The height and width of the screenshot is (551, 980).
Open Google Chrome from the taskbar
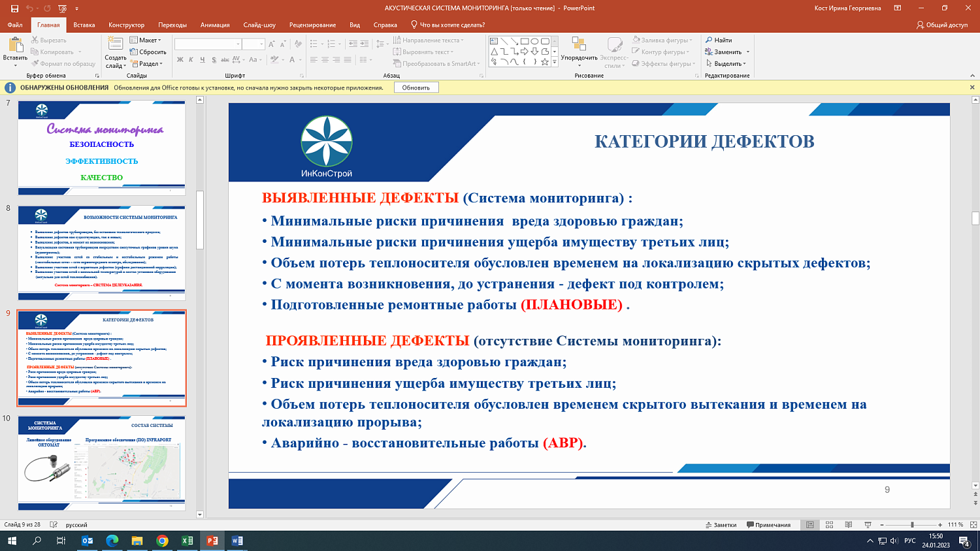(162, 541)
